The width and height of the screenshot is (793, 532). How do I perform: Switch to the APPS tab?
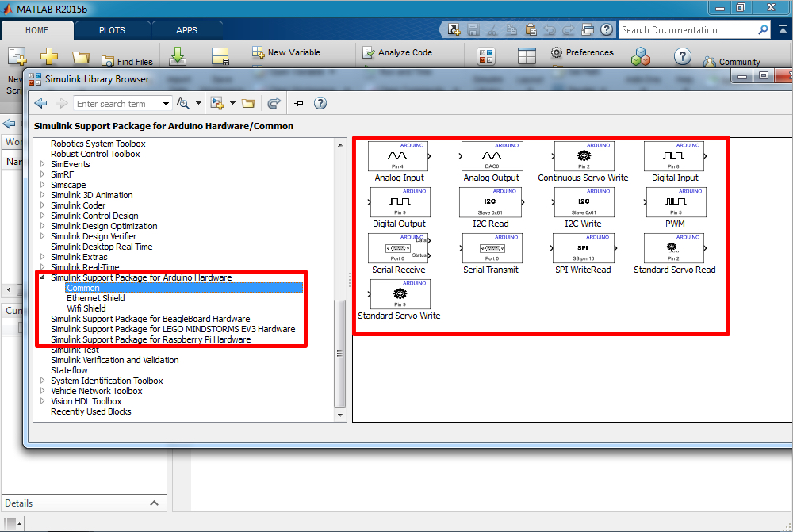tap(186, 30)
